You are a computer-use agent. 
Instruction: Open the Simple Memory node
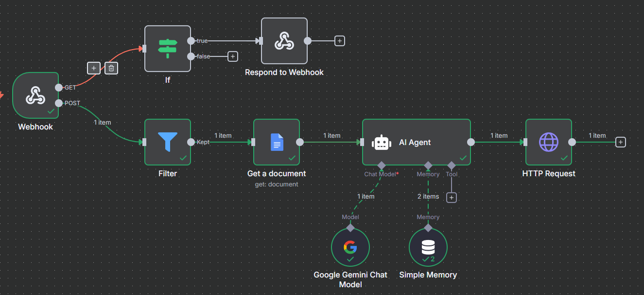(x=428, y=247)
